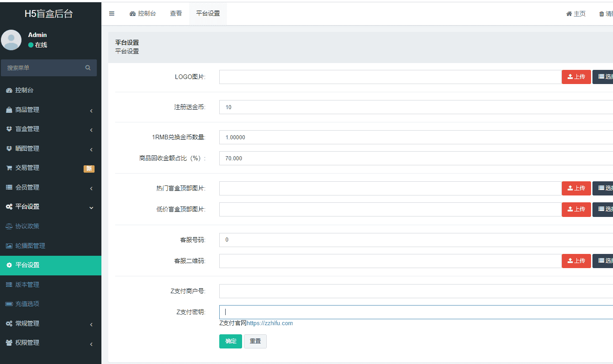Expand the 商品管理 sidebar menu

coord(27,110)
